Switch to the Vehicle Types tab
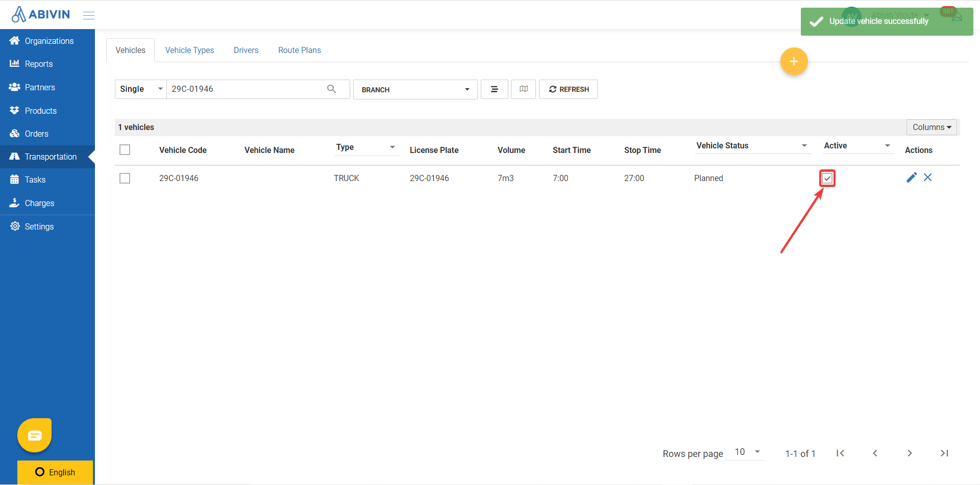980x485 pixels. [x=189, y=50]
